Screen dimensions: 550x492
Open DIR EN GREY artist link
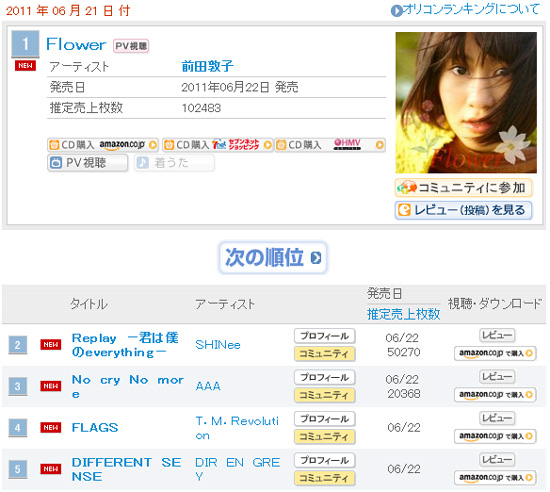[237, 469]
